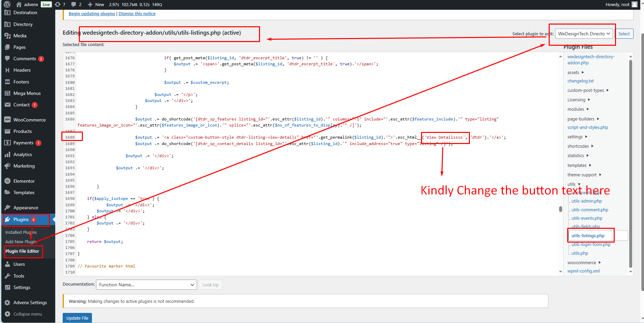The height and width of the screenshot is (323, 644).
Task: Open wpml-config.xml file
Action: [x=583, y=271]
